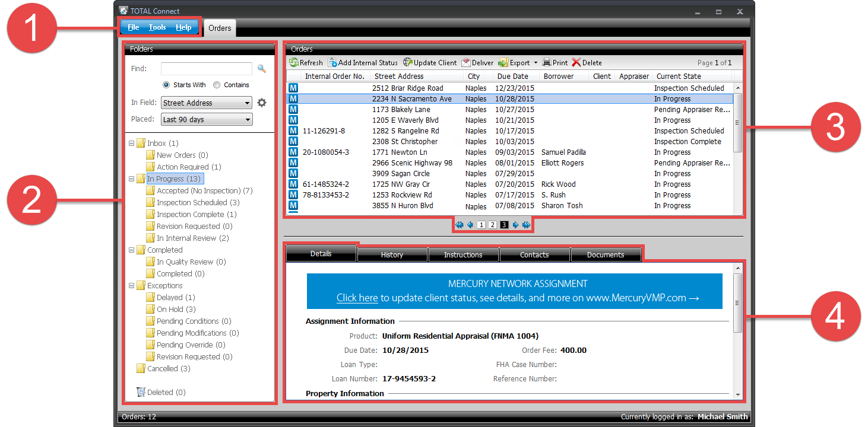The height and width of the screenshot is (427, 868).
Task: Click the Update Client globe icon
Action: point(408,62)
